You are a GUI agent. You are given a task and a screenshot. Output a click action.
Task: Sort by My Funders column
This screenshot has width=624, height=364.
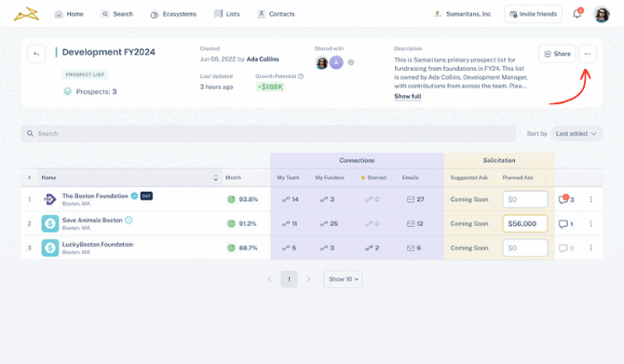350,178
